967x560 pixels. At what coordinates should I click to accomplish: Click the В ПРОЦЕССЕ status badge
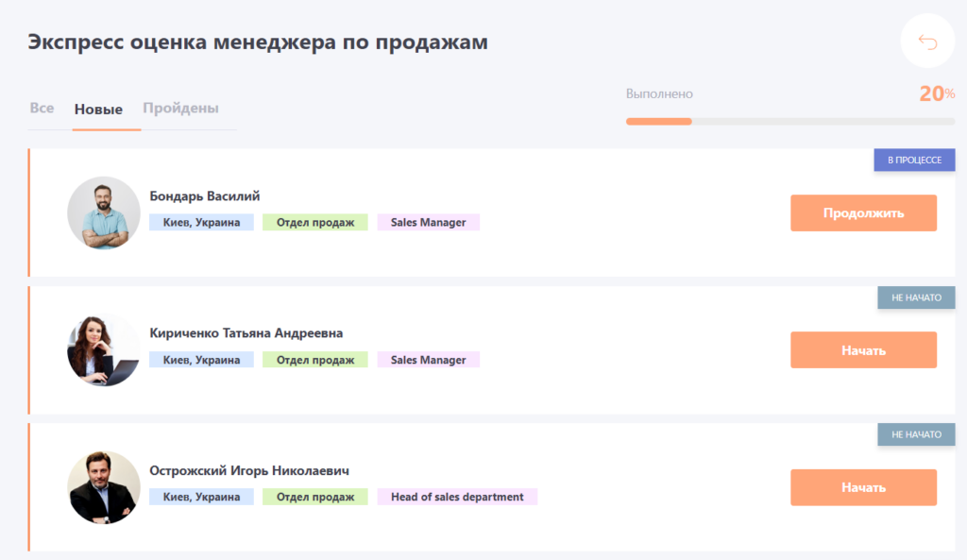914,160
